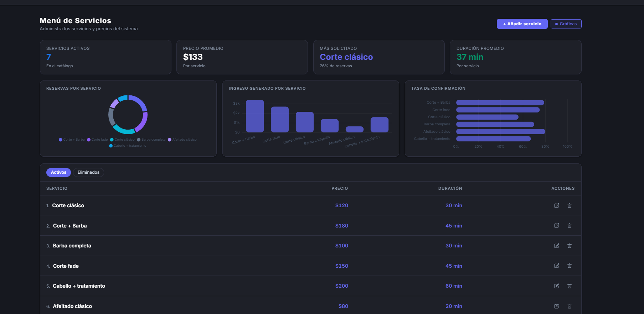Click trash icon for Barba completa
The width and height of the screenshot is (644, 314).
pos(570,246)
